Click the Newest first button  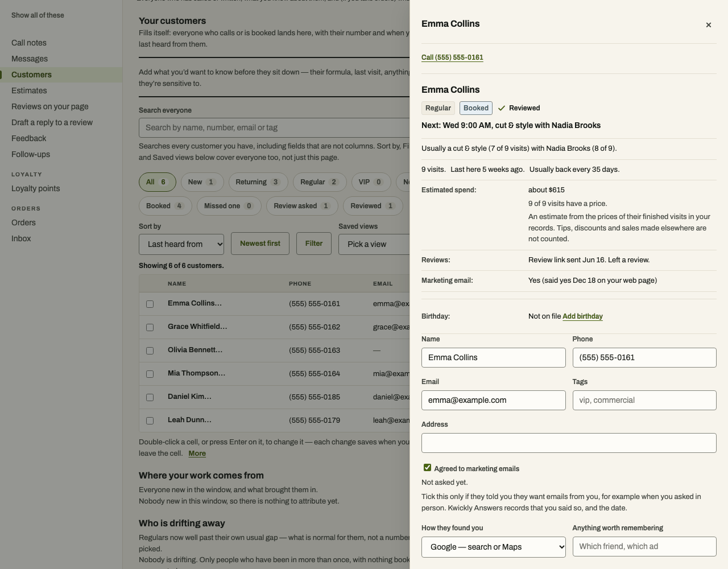[x=260, y=244]
